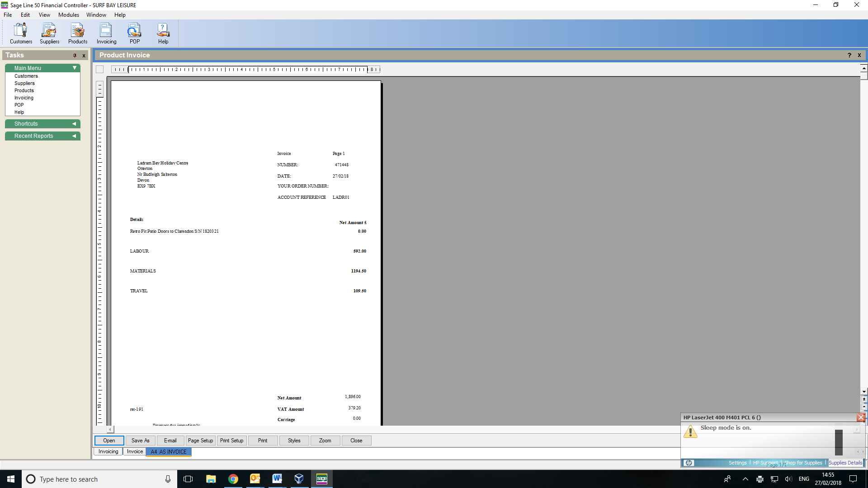Click the Print Setup button
The height and width of the screenshot is (488, 868).
(x=231, y=441)
